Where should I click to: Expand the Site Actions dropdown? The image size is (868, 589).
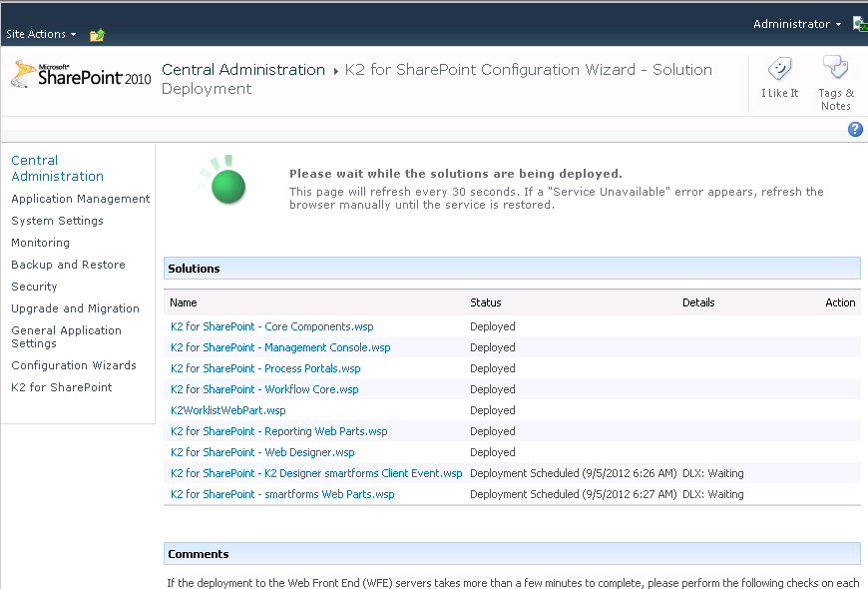click(x=41, y=34)
